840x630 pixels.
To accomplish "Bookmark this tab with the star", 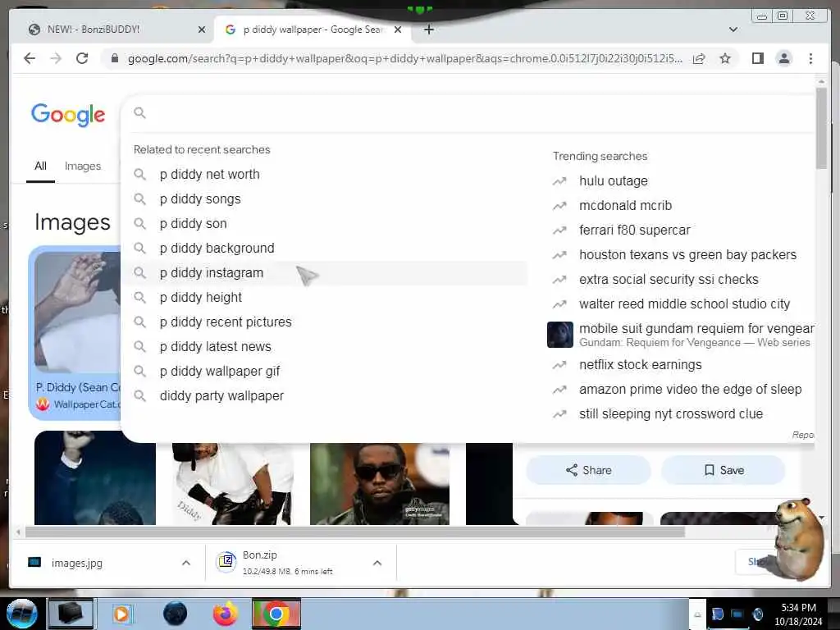I will 725,58.
